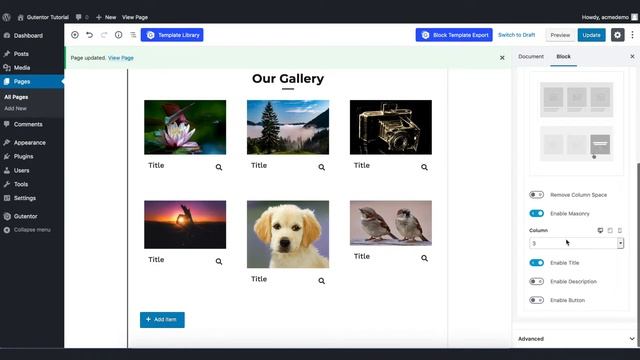Click the Preview button
Viewport: 640px width, 360px height.
tap(560, 35)
